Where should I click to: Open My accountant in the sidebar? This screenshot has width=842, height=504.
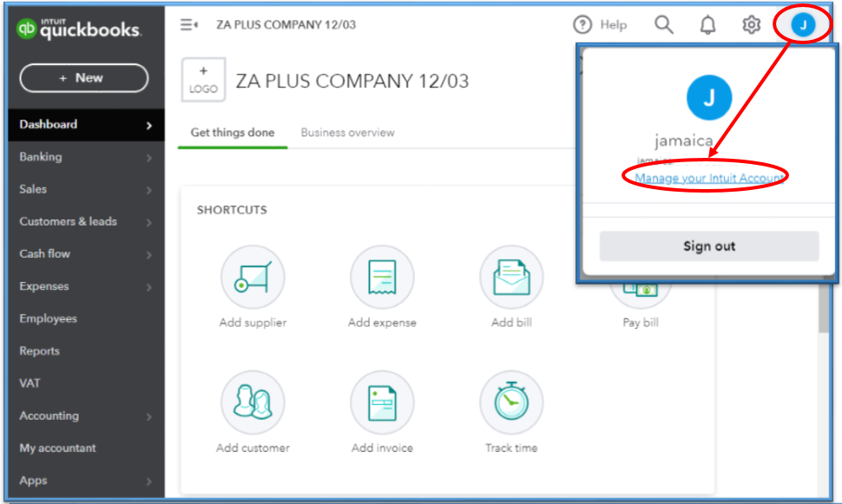[x=87, y=448]
